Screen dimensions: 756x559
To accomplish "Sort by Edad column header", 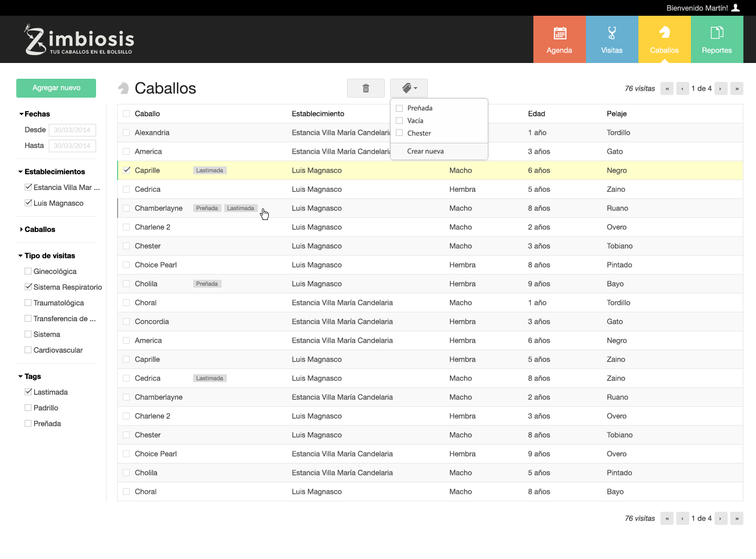I will tap(537, 114).
